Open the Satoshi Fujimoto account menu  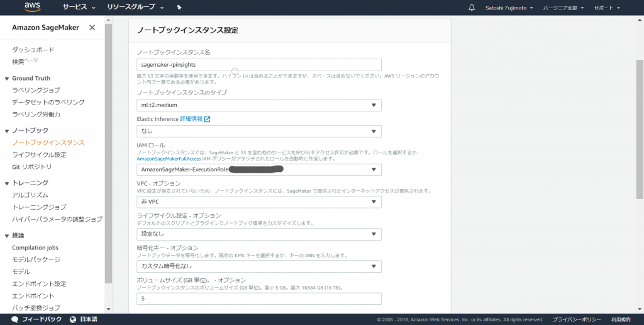tap(509, 8)
